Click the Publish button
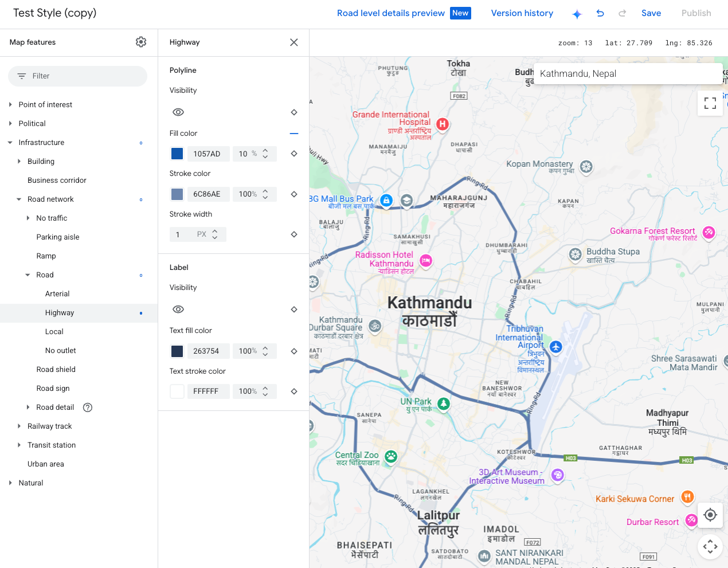 [x=696, y=13]
